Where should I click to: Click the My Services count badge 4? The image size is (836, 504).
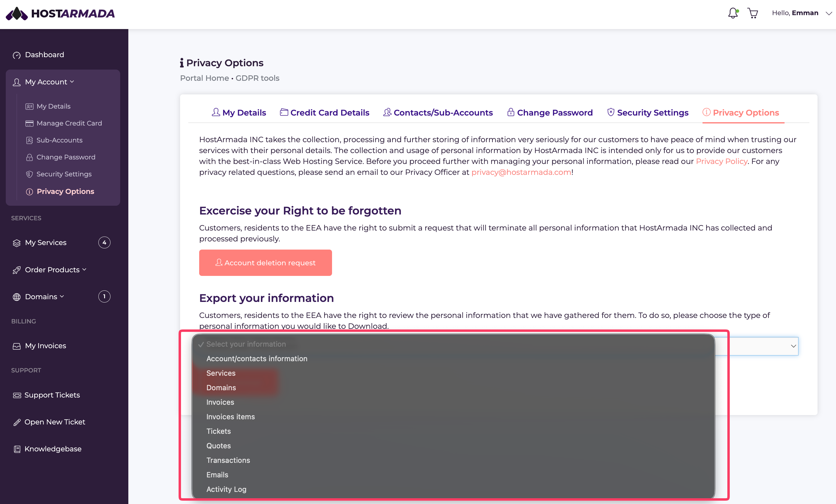click(x=104, y=243)
